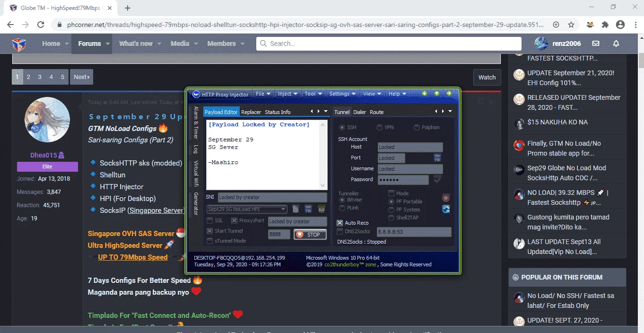Click the green right-arrow icon in HTTP Proxy Injector

click(449, 94)
